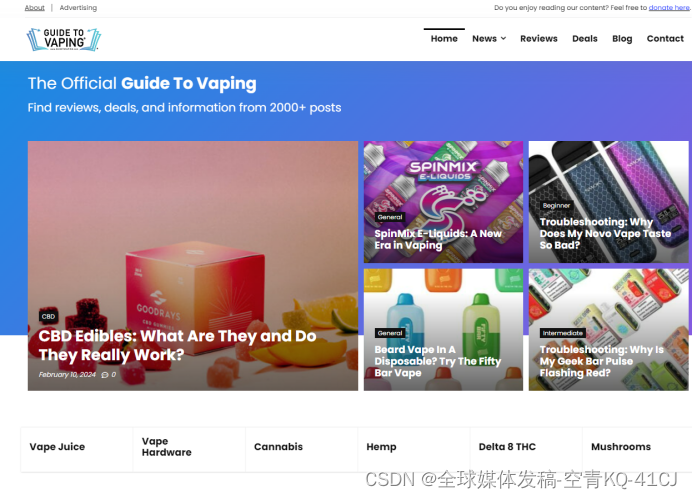Click the About link in top bar
Screen dimensions: 692x499
[x=34, y=8]
